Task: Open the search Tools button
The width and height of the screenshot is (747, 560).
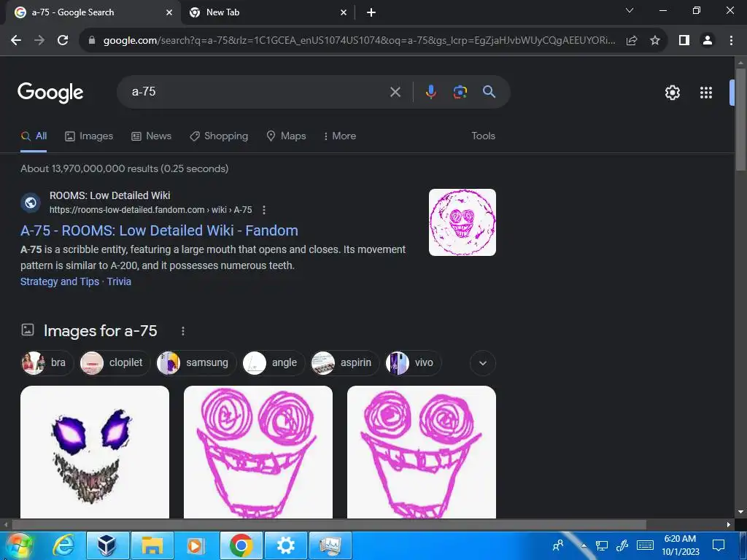Action: click(x=483, y=136)
